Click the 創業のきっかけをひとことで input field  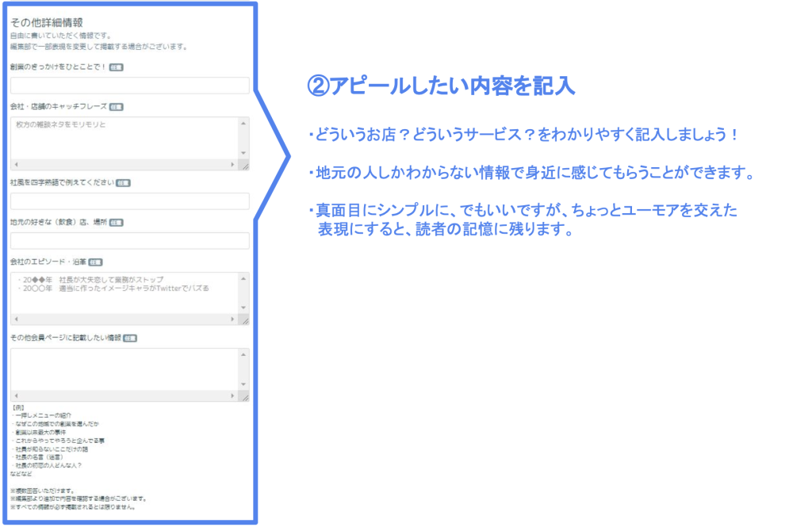coord(130,86)
